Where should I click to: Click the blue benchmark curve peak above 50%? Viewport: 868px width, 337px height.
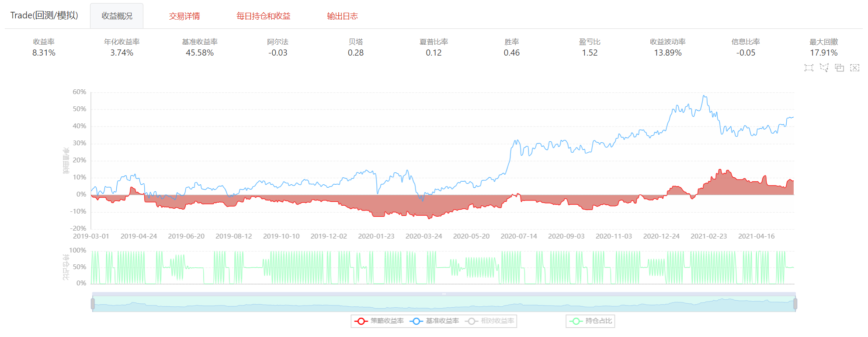[704, 96]
